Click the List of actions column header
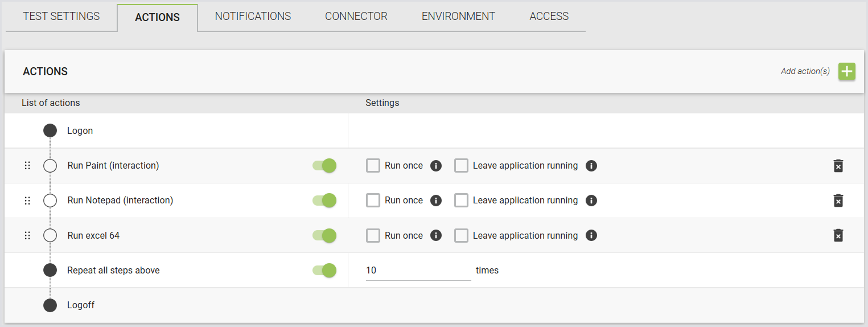Viewport: 868px width, 327px height. click(x=51, y=103)
